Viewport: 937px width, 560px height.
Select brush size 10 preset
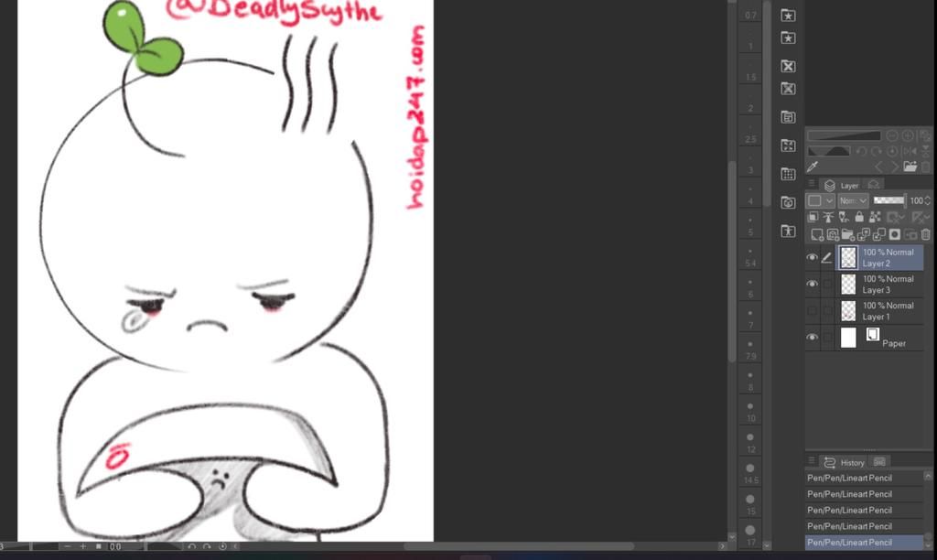[750, 412]
